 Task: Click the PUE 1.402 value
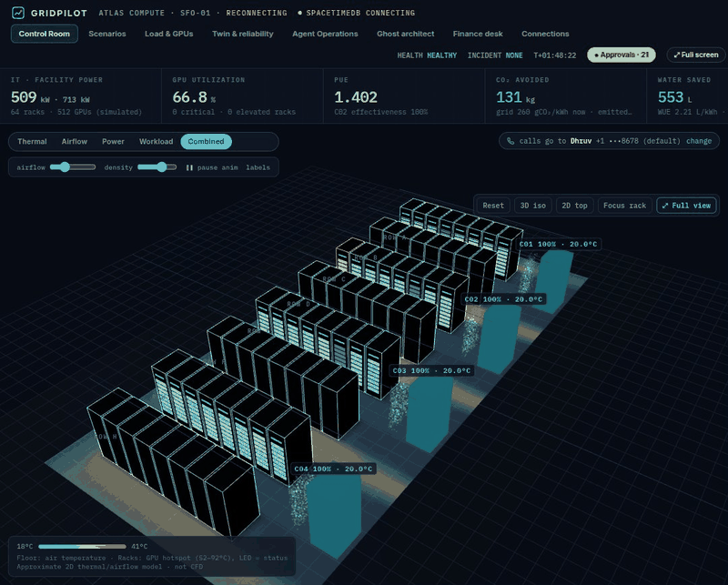point(356,97)
